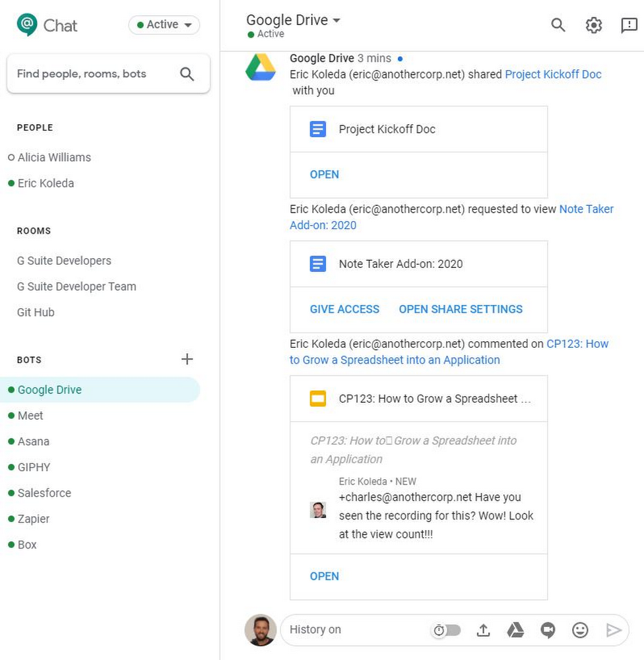The image size is (644, 660).
Task: Open chat with Alicia Williams
Action: (x=54, y=158)
